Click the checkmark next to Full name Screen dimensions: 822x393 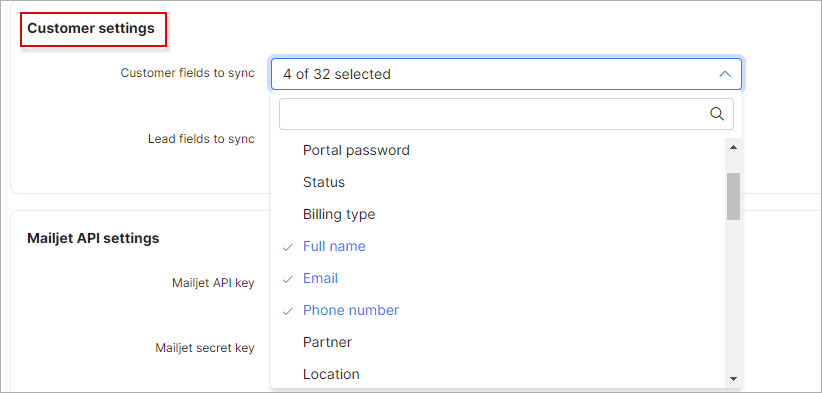click(287, 247)
